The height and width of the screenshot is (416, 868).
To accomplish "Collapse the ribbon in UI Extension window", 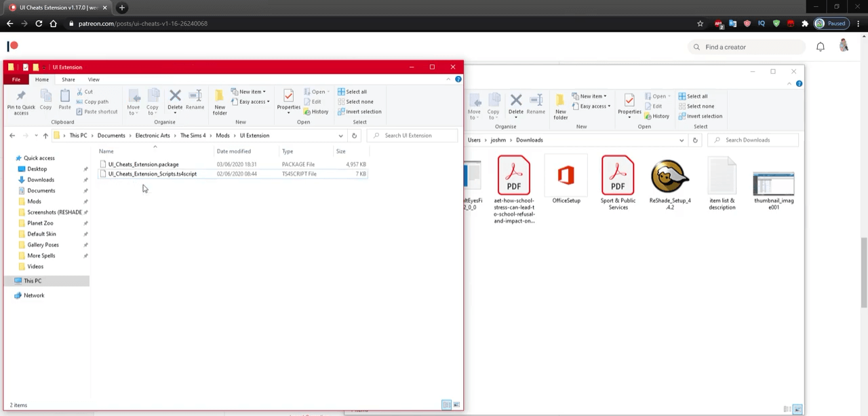I will tap(448, 79).
